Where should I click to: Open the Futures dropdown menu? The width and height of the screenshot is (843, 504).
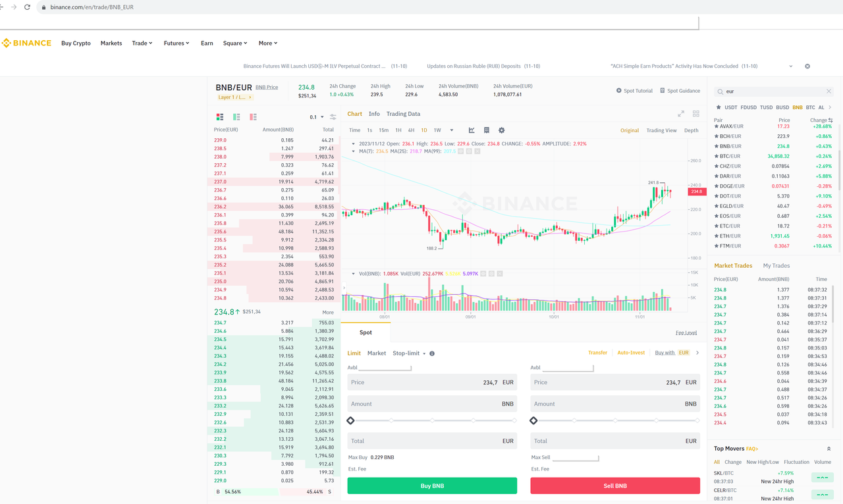point(177,43)
